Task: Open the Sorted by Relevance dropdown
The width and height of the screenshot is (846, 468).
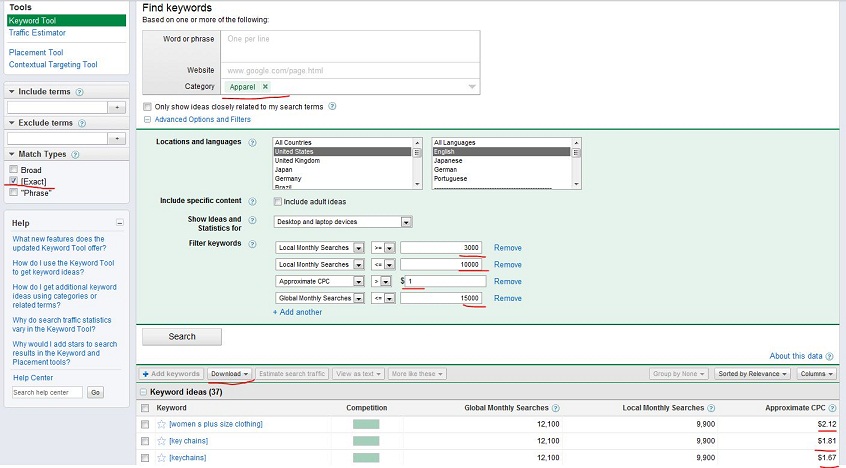Action: point(753,374)
